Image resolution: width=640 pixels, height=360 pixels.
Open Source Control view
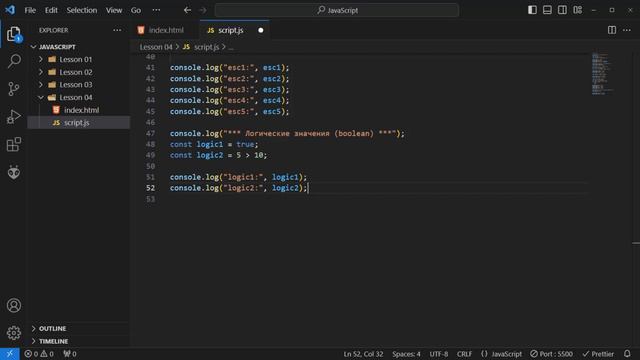[x=13, y=89]
